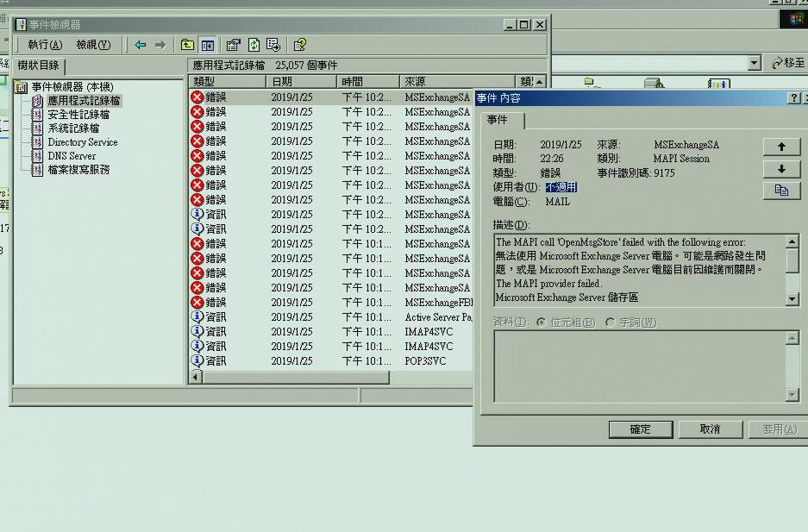Click 'MAPI Session' category value
Viewport: 808px width, 532px height.
click(x=681, y=159)
